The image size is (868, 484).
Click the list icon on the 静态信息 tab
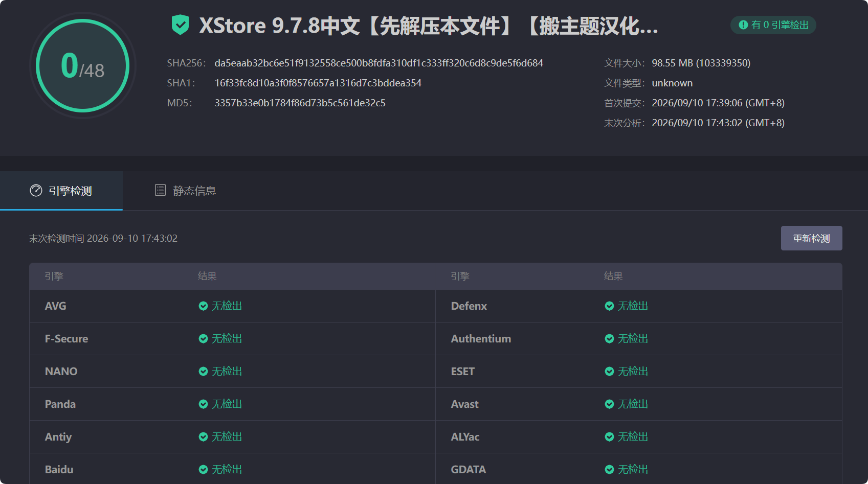(x=160, y=190)
